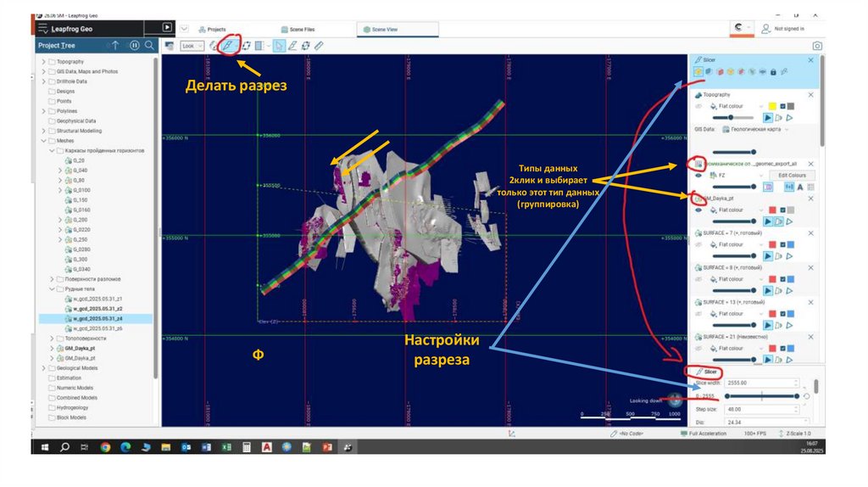The image size is (868, 487).
Task: Click the lock icon in Slicer panel
Action: click(x=773, y=71)
